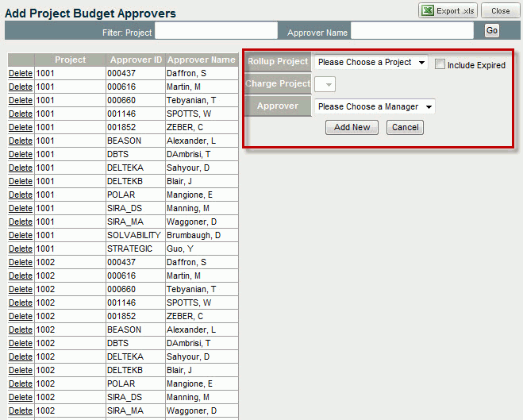Viewport: 523px width, 420px height.
Task: Expand the Approver manager dropdown
Action: pos(375,106)
